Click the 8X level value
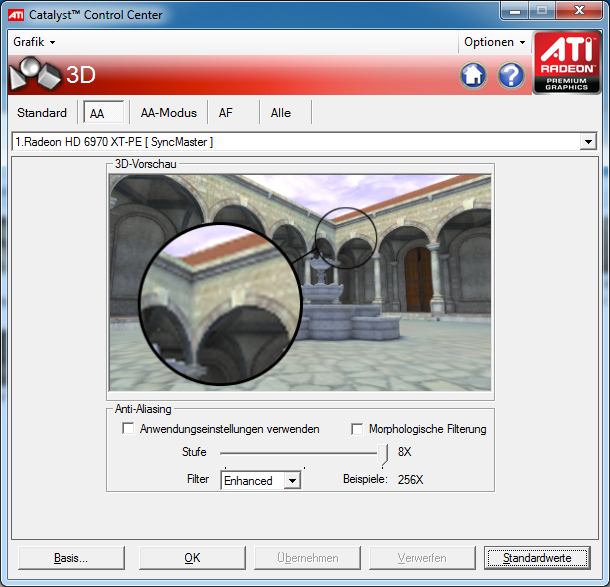The height and width of the screenshot is (587, 610). coord(405,452)
